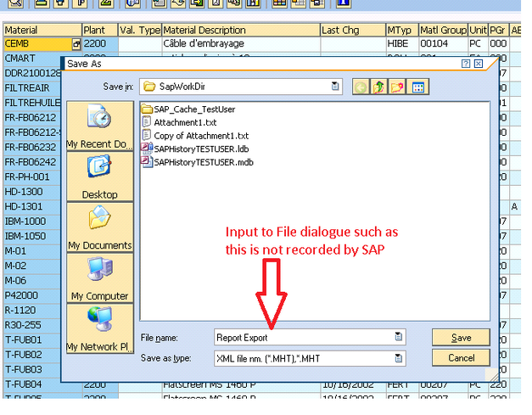
Task: Open the Save as type dropdown
Action: click(398, 358)
